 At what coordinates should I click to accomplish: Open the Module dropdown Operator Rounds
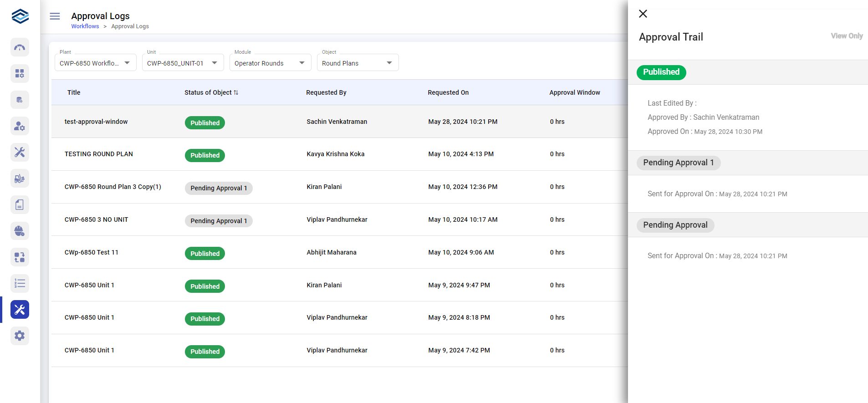point(271,63)
